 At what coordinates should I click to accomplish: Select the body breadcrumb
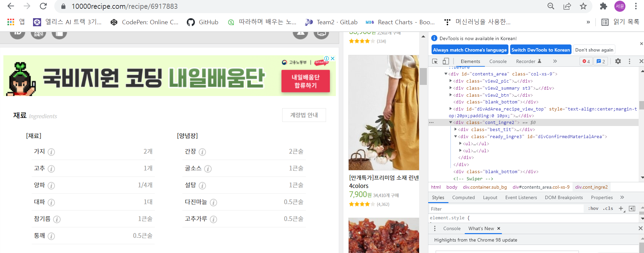(452, 187)
